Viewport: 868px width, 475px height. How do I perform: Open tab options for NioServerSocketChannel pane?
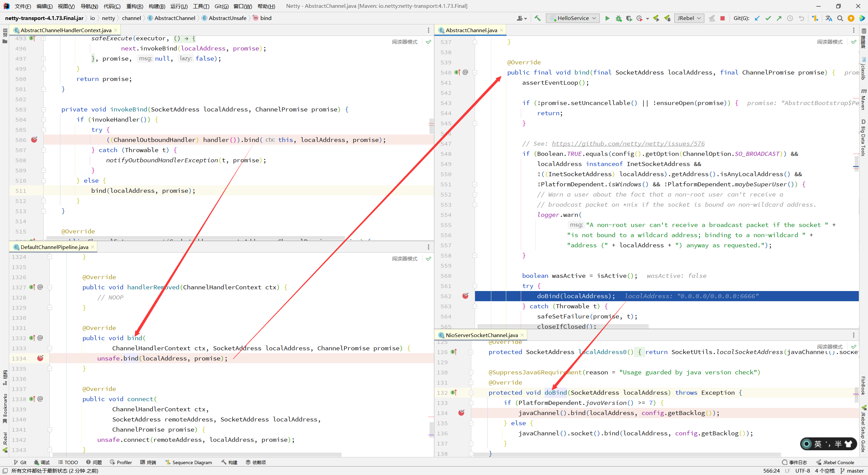click(x=853, y=335)
